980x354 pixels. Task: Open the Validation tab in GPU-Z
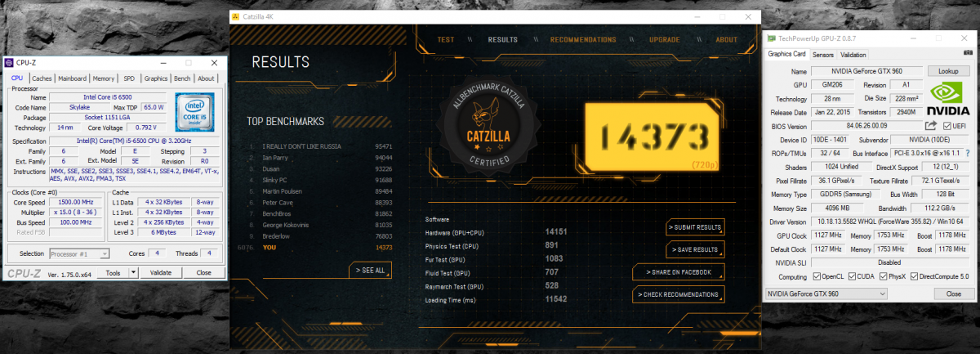tap(853, 55)
